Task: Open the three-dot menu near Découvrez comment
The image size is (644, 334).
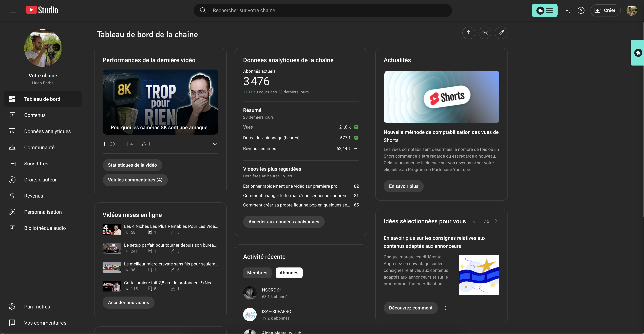Action: pos(445,308)
